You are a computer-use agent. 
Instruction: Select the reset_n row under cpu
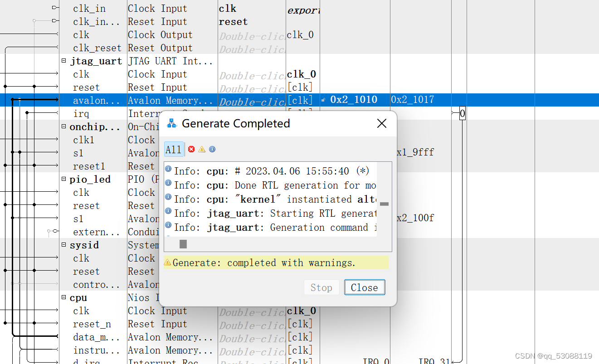click(92, 324)
